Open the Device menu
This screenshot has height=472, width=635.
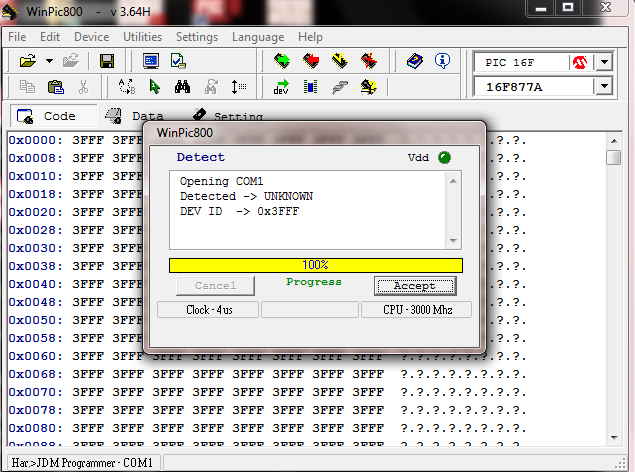click(x=92, y=37)
